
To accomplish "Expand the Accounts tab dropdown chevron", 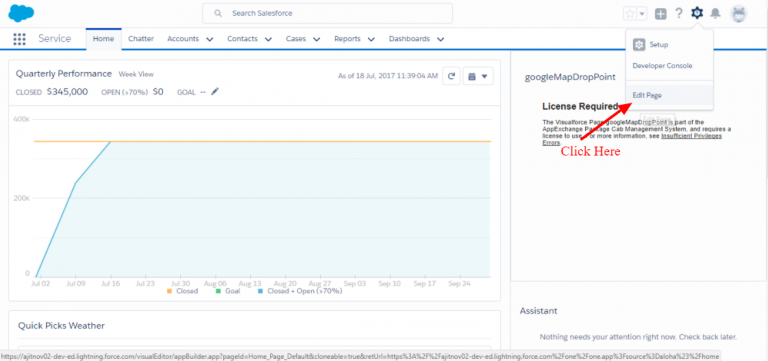I will pyautogui.click(x=210, y=39).
